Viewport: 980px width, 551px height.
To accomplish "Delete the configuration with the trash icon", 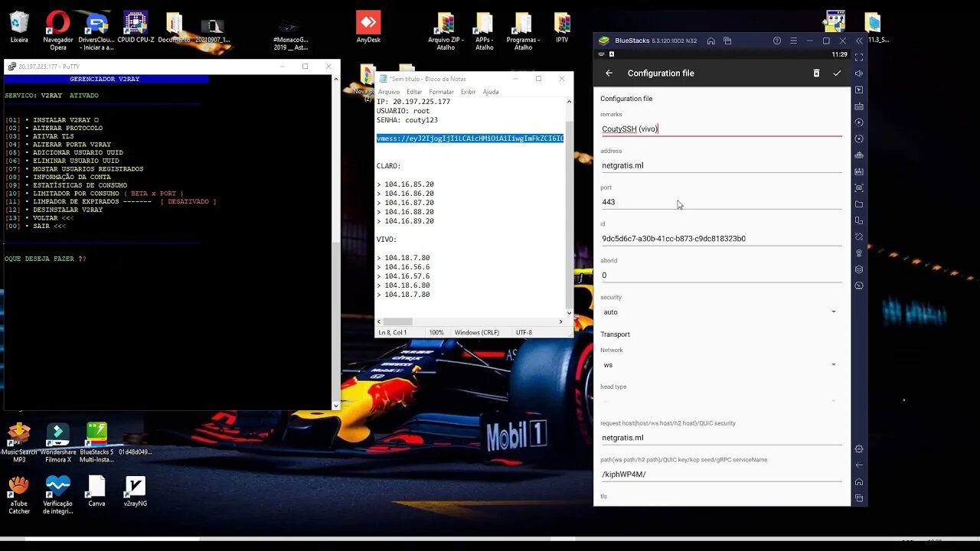I will tap(816, 73).
